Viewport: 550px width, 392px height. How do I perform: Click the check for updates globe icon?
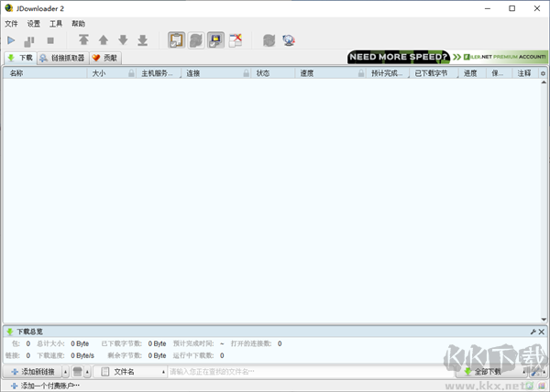pyautogui.click(x=289, y=40)
